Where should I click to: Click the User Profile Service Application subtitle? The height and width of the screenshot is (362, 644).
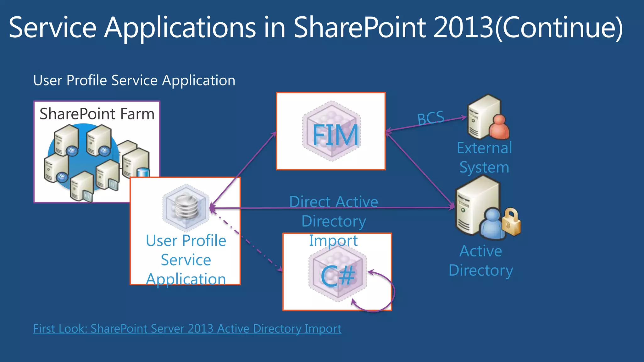click(x=134, y=80)
